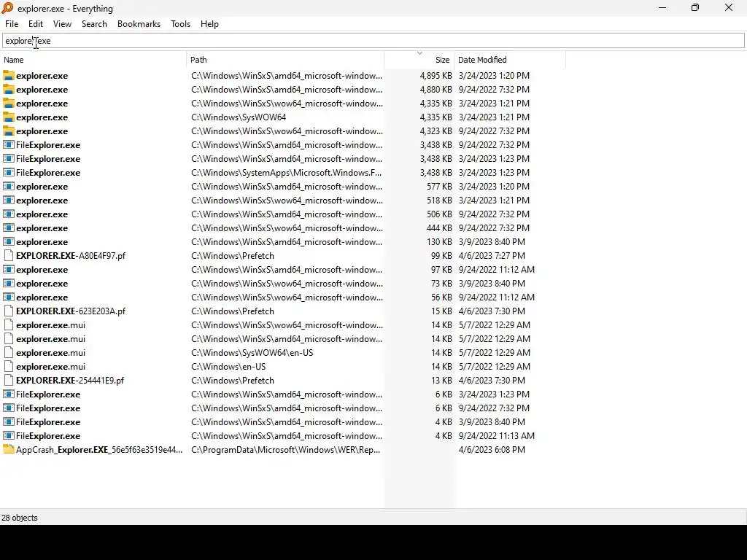
Task: Open the File menu
Action: [12, 24]
